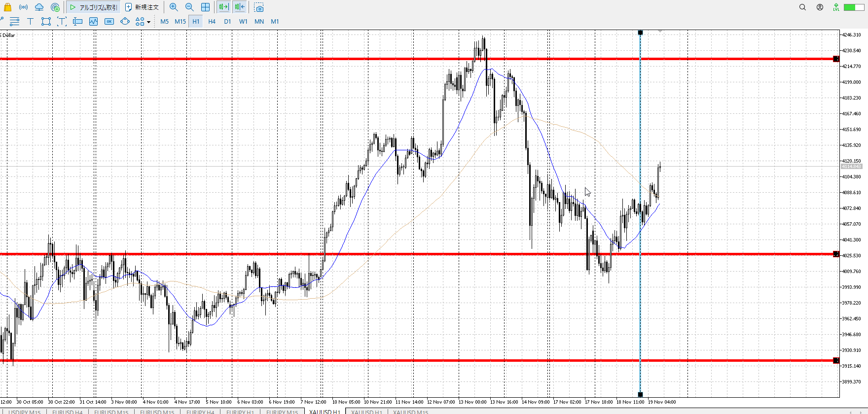
Task: Expand the shapes objects dropdown arrow
Action: point(148,22)
